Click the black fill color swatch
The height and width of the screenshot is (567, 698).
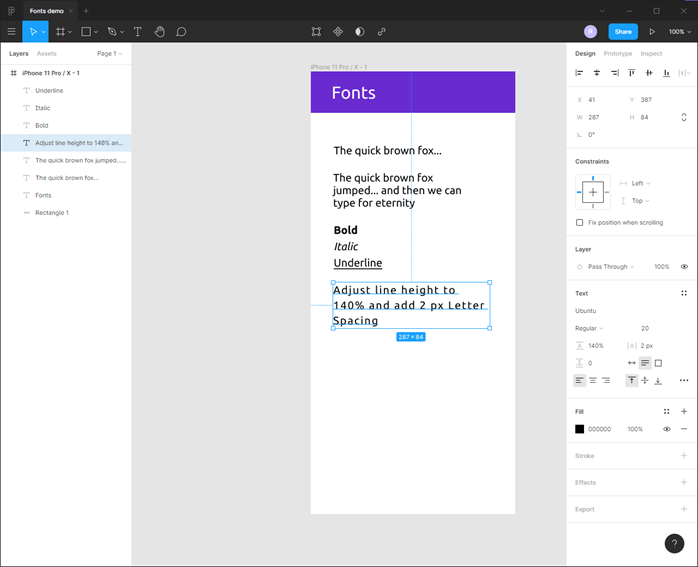tap(579, 429)
